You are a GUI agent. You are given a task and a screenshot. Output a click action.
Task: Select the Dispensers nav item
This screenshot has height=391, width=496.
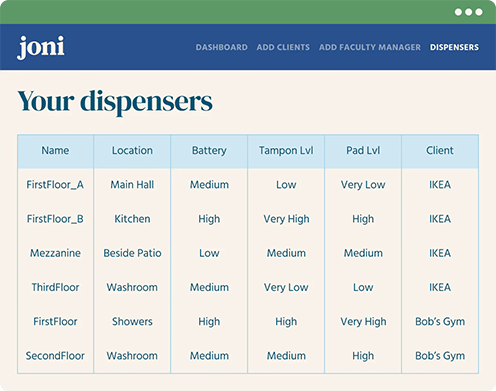point(454,47)
